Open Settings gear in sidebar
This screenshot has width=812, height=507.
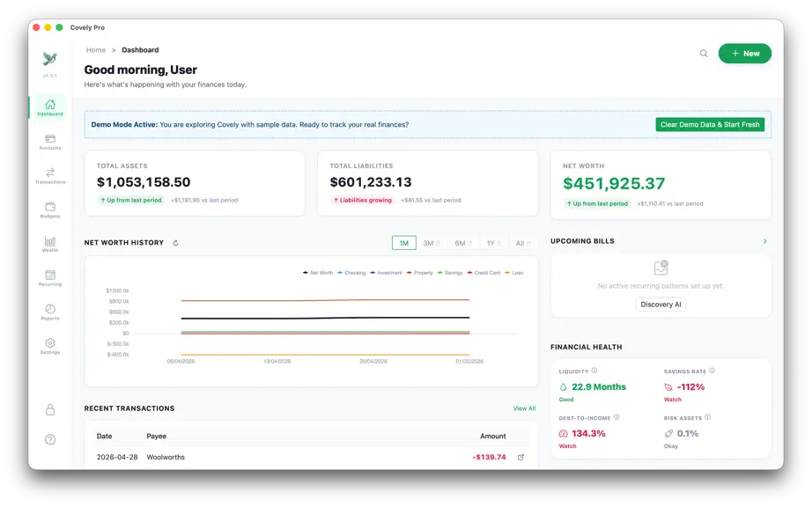50,346
